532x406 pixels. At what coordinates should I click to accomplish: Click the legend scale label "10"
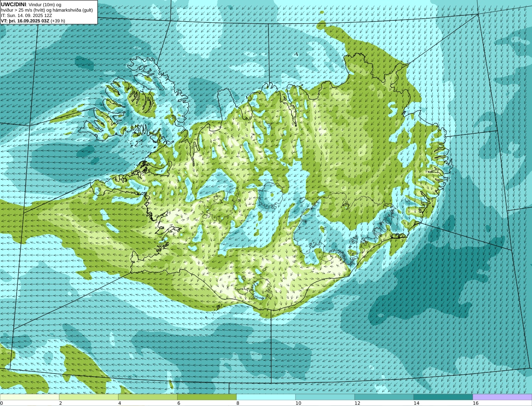coord(298,403)
